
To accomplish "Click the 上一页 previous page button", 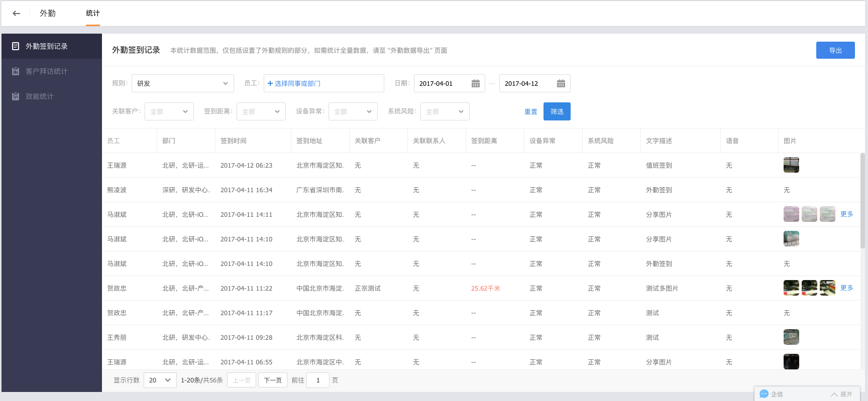I will [242, 380].
